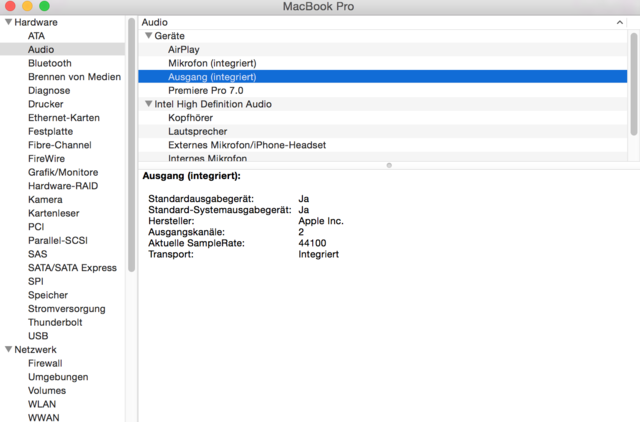Click the device list vertical scrollbar
The width and height of the screenshot is (640, 422).
633,84
